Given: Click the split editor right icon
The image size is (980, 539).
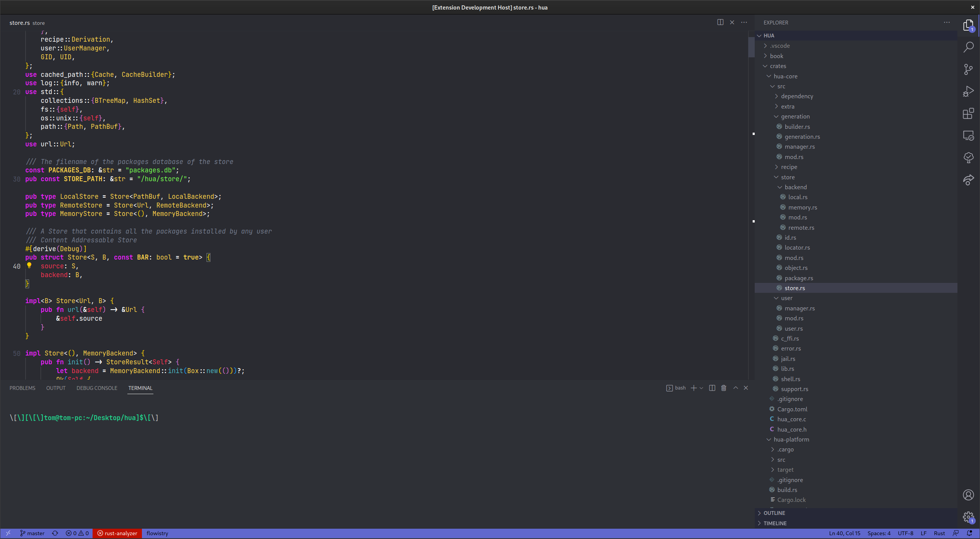Looking at the screenshot, I should click(x=720, y=22).
